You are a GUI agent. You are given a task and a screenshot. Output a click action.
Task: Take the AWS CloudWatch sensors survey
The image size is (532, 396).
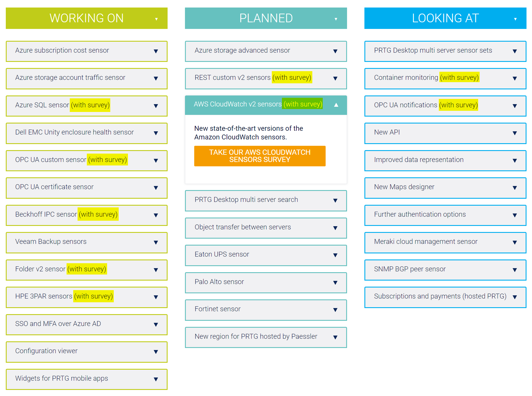[x=260, y=156]
